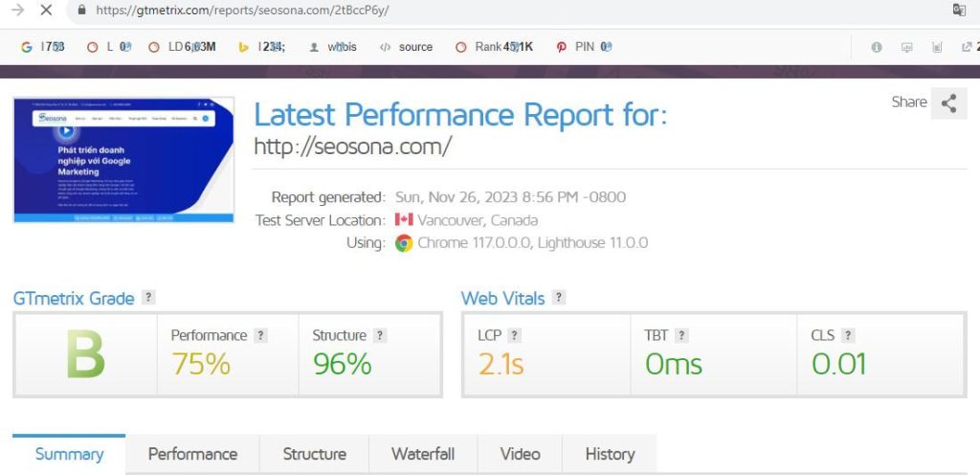Click the Canada flag icon

tap(404, 220)
